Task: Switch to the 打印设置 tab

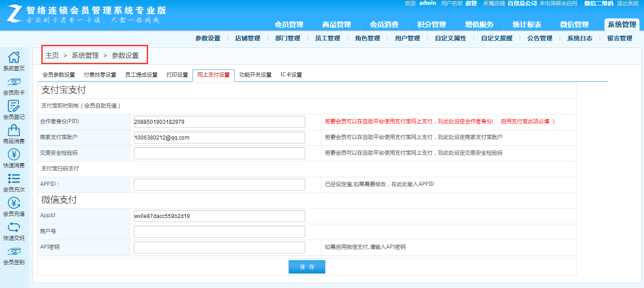Action: click(x=177, y=75)
